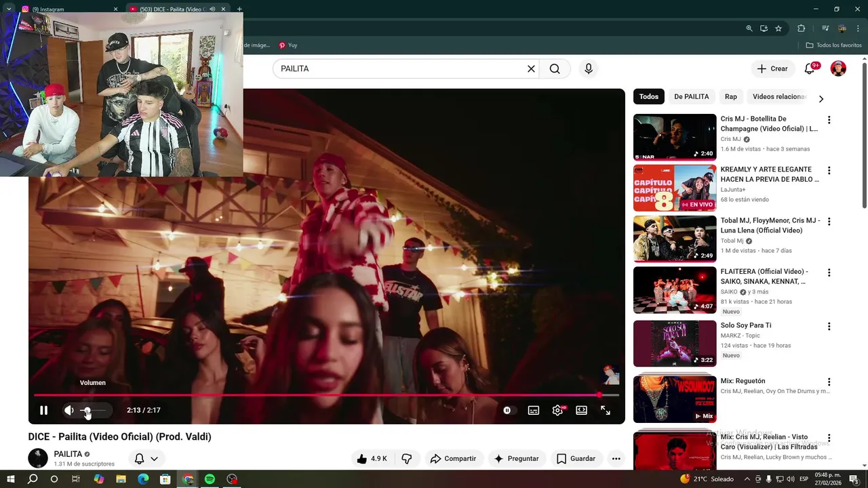
Task: Open Compartir share dialog
Action: tap(453, 459)
